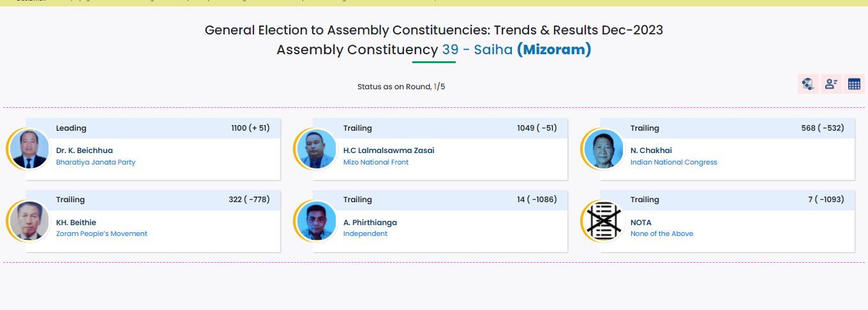Click the Dr. K. Beichhua candidate name
Image resolution: width=868 pixels, height=310 pixels.
coord(84,151)
